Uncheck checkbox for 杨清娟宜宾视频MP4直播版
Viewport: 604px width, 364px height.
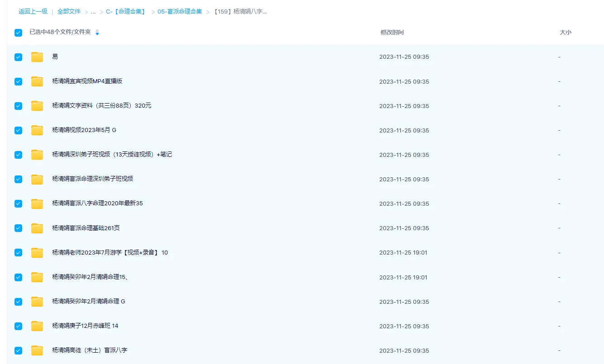18,81
